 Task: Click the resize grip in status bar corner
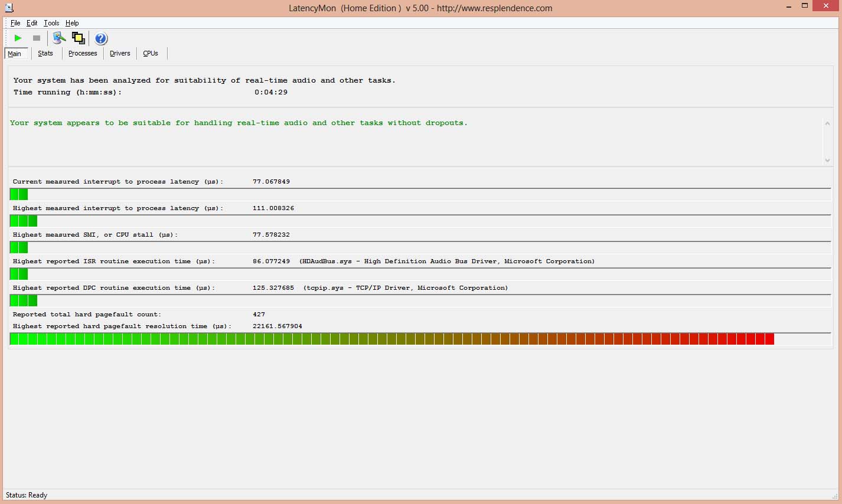(x=834, y=496)
